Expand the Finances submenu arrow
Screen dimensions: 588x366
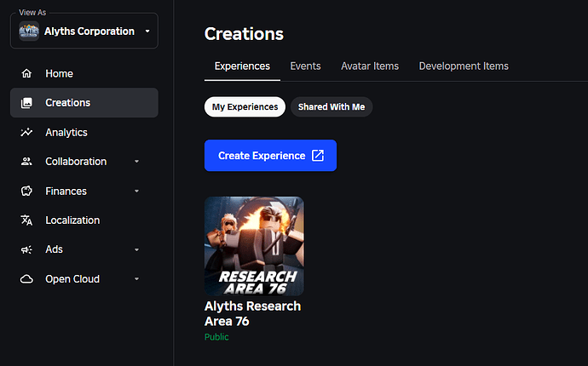136,191
